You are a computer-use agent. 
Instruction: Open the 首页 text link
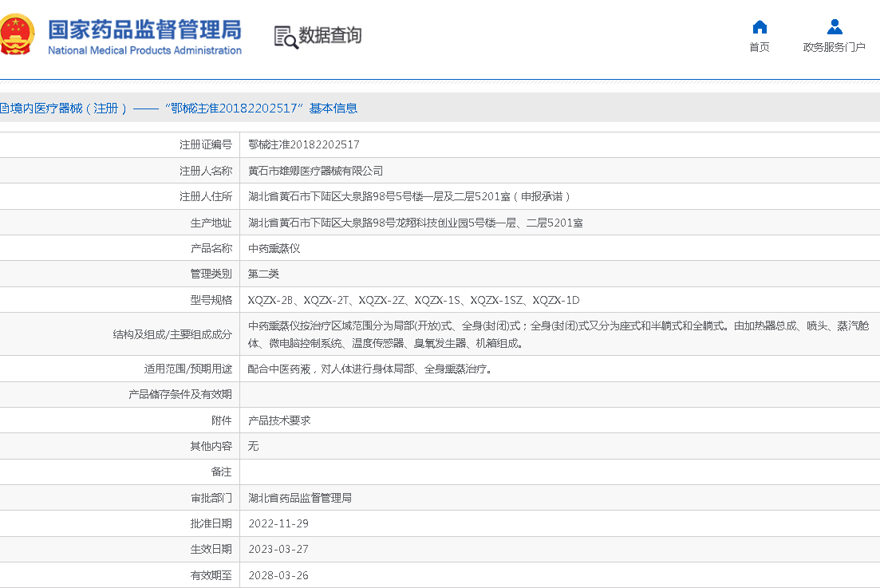pos(759,47)
